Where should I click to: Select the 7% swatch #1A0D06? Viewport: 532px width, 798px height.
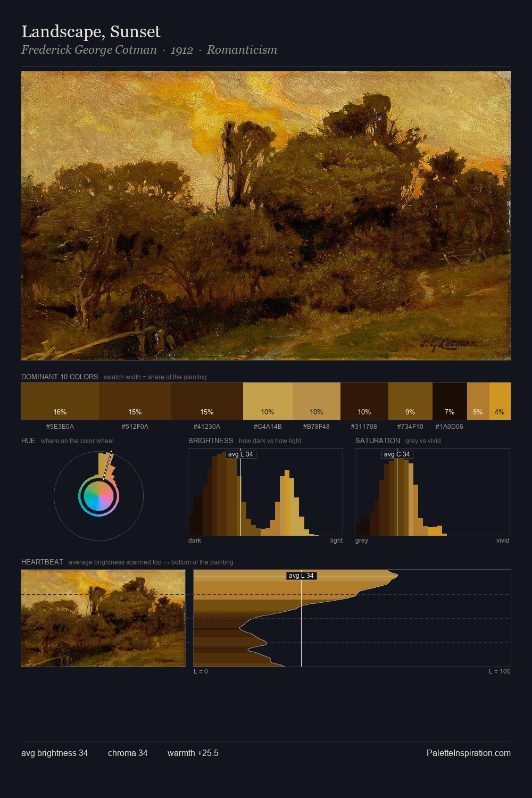(450, 401)
